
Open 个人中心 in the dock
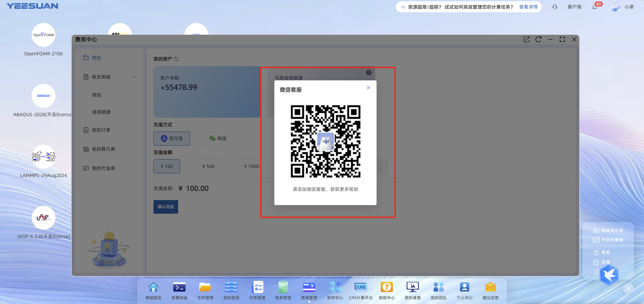click(x=464, y=290)
